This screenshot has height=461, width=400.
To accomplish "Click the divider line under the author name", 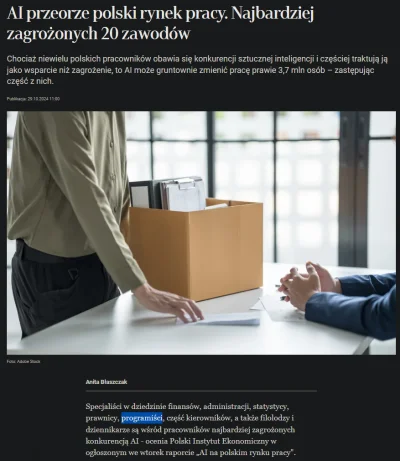I will coord(201,391).
